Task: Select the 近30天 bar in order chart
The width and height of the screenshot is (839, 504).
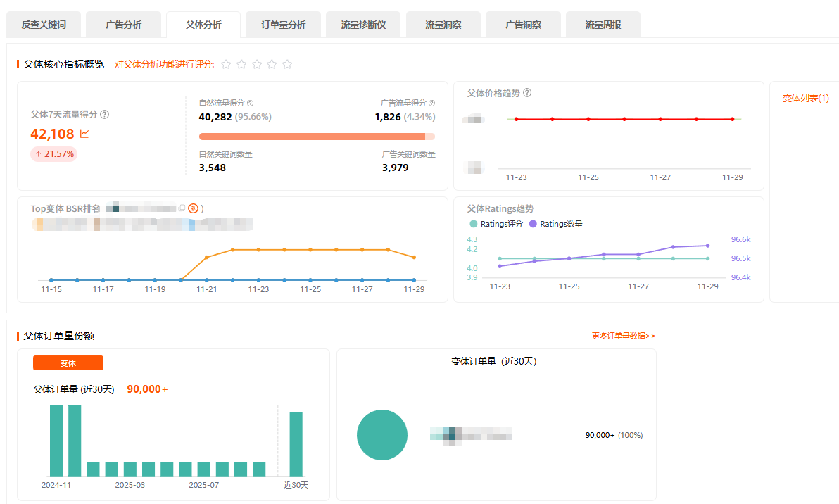Action: pos(296,444)
